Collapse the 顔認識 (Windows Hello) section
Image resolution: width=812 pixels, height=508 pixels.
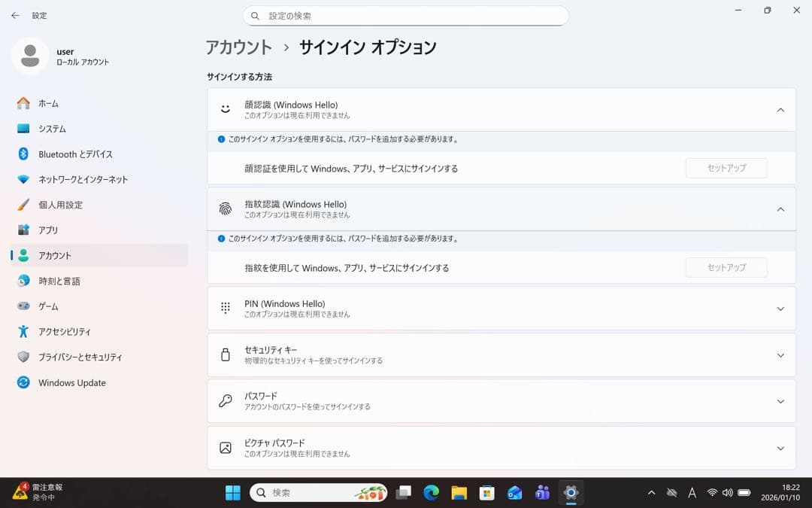[780, 109]
